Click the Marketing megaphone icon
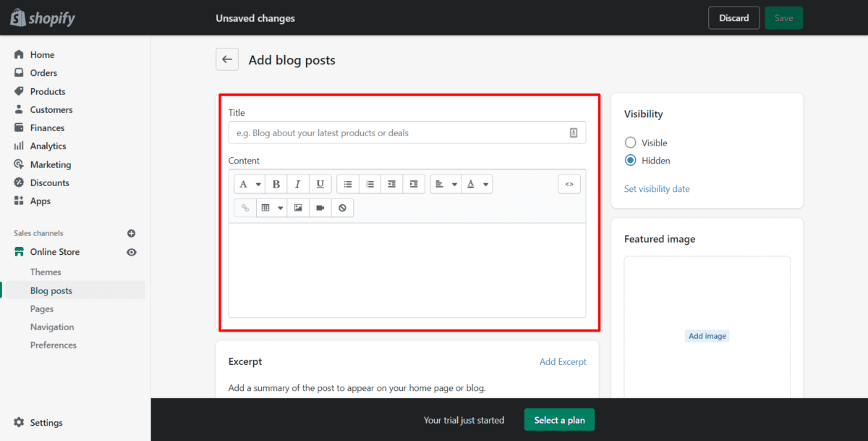Image resolution: width=868 pixels, height=441 pixels. [19, 164]
